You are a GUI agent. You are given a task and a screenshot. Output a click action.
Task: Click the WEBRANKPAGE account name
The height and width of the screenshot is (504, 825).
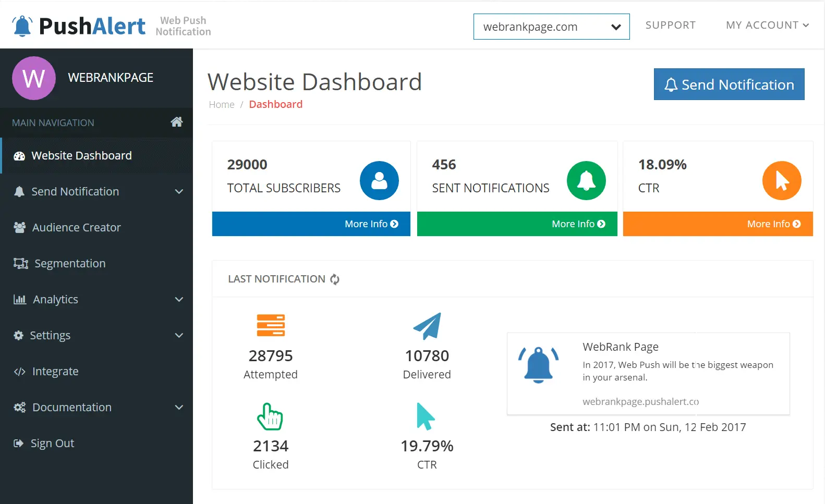pos(111,78)
